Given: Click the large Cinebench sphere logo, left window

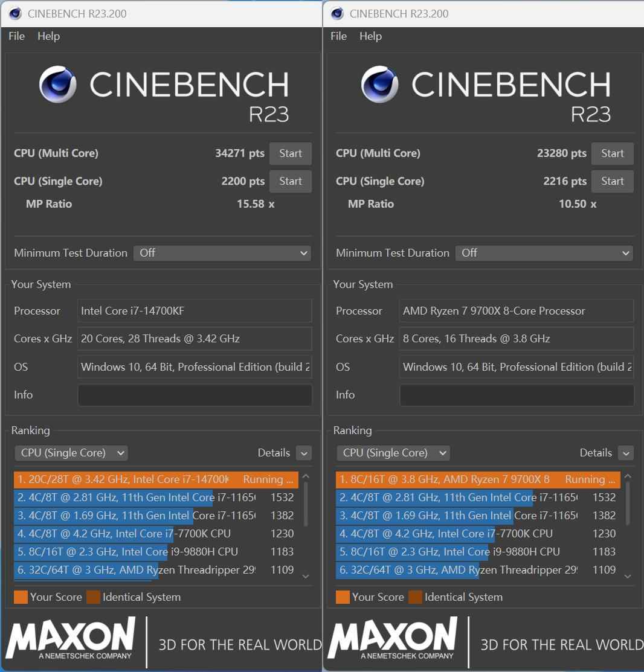Looking at the screenshot, I should point(58,84).
